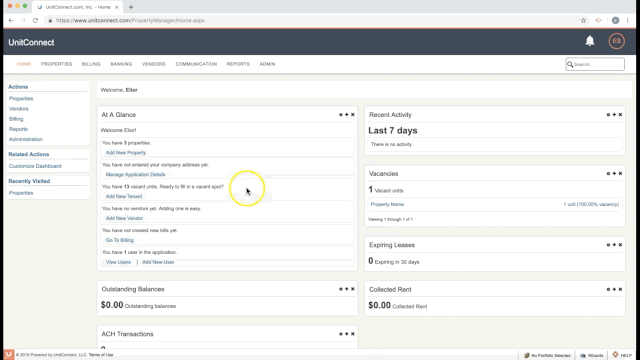The height and width of the screenshot is (360, 640).
Task: Open Wizards from the footer bar
Action: click(x=591, y=355)
